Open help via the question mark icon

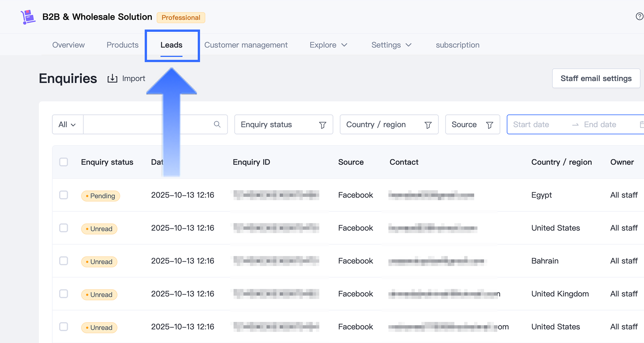tap(639, 16)
